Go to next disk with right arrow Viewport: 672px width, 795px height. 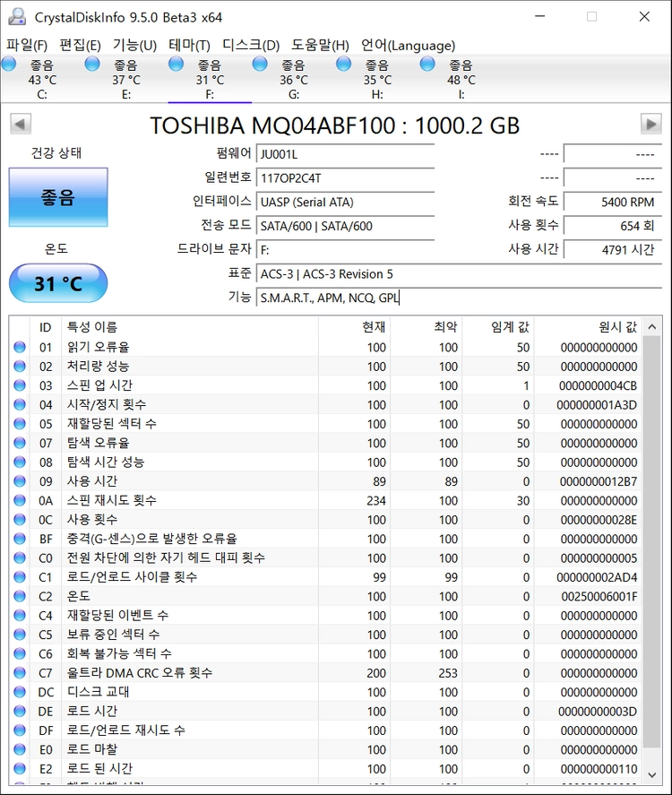coord(651,124)
